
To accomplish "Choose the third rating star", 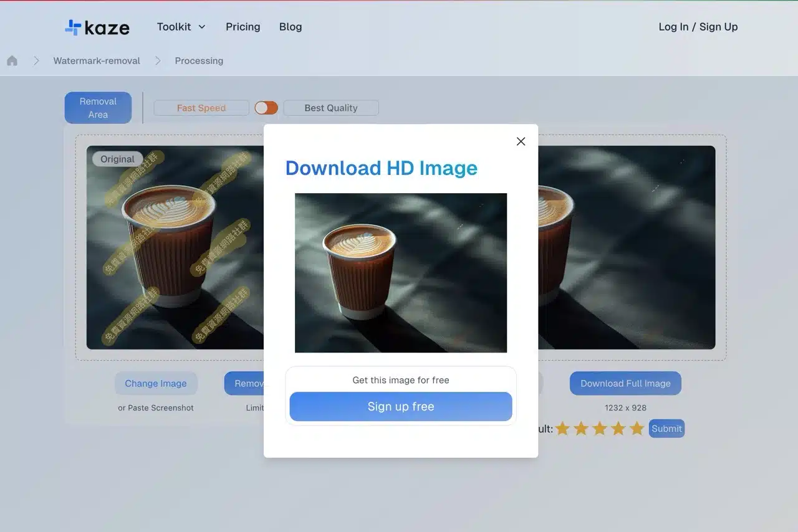I will point(600,429).
